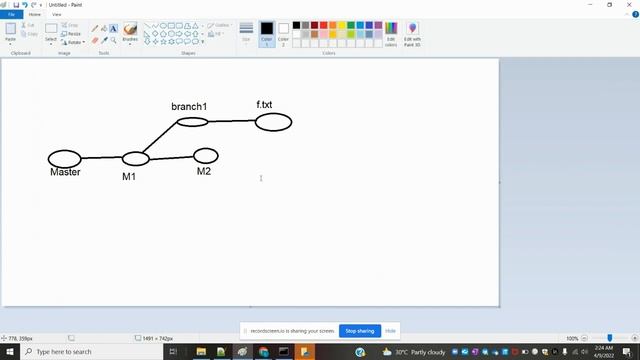Open Customize Quick Access Toolbar dropdown
Image resolution: width=640 pixels, height=360 pixels.
[41, 5]
